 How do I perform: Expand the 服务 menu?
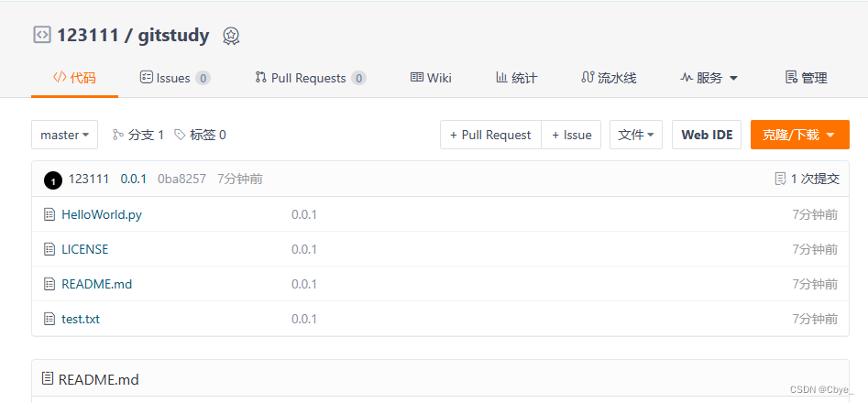coord(709,78)
